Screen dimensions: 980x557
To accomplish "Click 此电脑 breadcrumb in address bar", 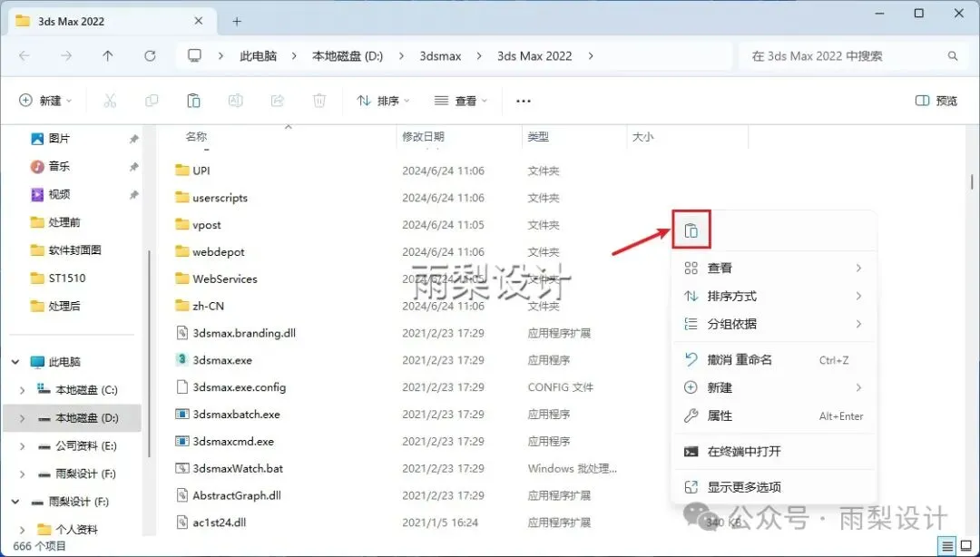I will pos(258,55).
